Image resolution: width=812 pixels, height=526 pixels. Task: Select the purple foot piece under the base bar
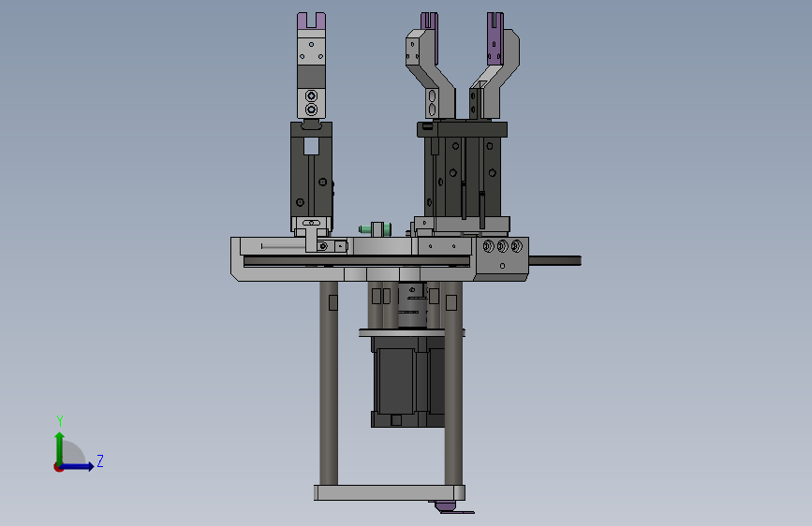click(x=451, y=507)
